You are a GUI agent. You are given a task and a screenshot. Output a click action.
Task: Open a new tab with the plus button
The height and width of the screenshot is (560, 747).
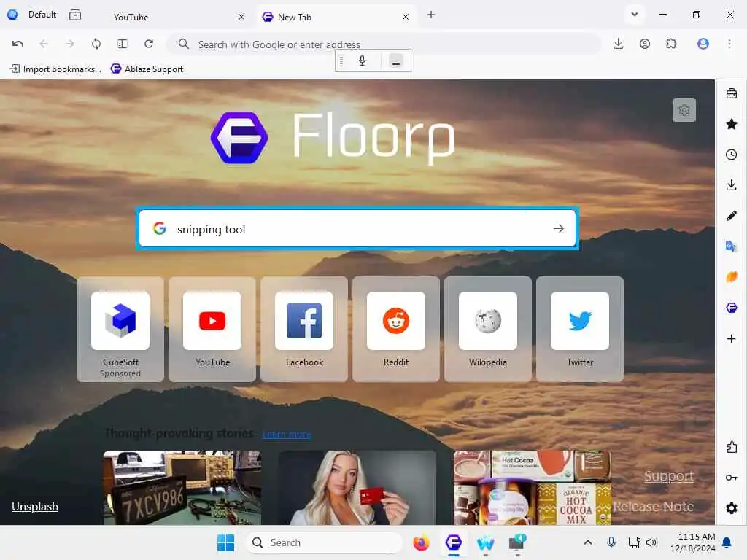click(x=431, y=15)
